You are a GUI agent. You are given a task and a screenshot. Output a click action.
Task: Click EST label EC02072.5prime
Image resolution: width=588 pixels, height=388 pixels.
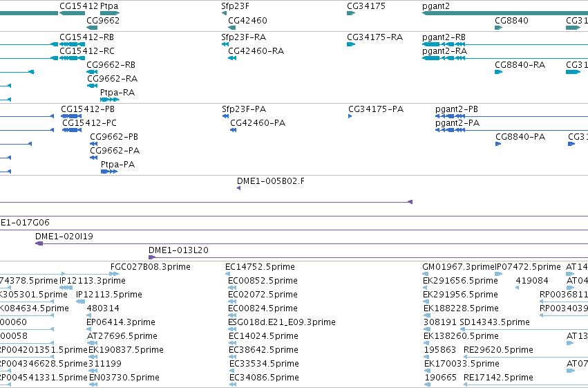tap(263, 295)
